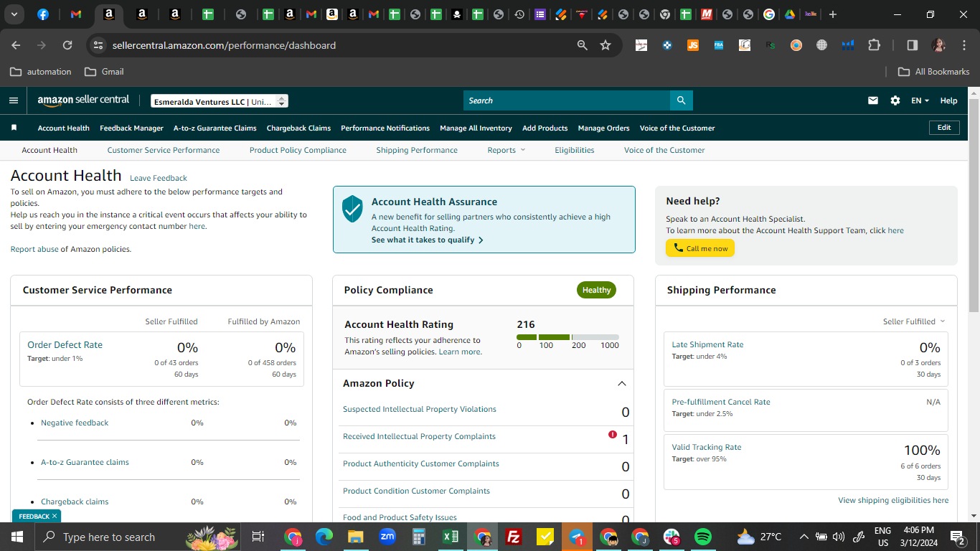Reload the page with the browser refresh icon
This screenshot has height=551, width=980.
67,45
